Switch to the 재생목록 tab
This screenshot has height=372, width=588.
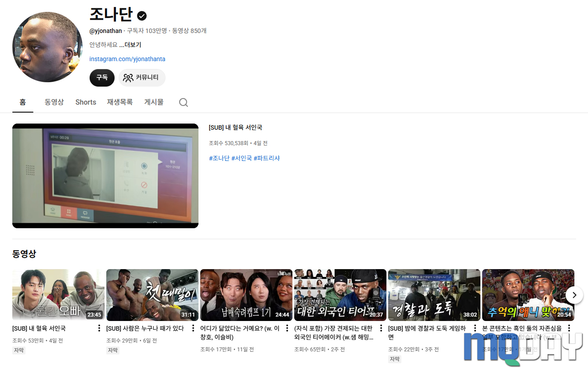(120, 102)
